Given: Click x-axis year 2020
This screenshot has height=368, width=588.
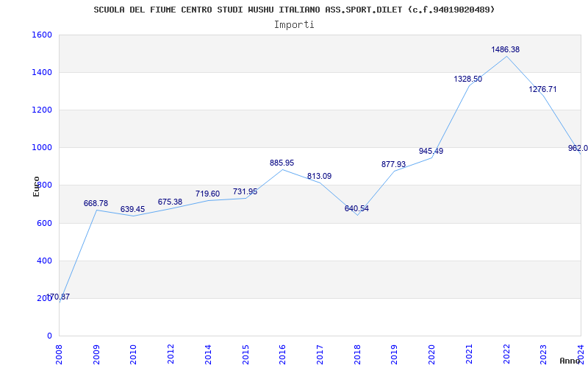Looking at the screenshot, I should click(x=431, y=354).
